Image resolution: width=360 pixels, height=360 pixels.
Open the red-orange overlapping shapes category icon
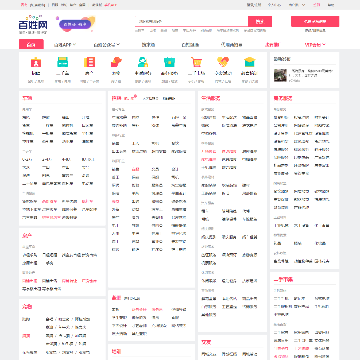point(116,62)
